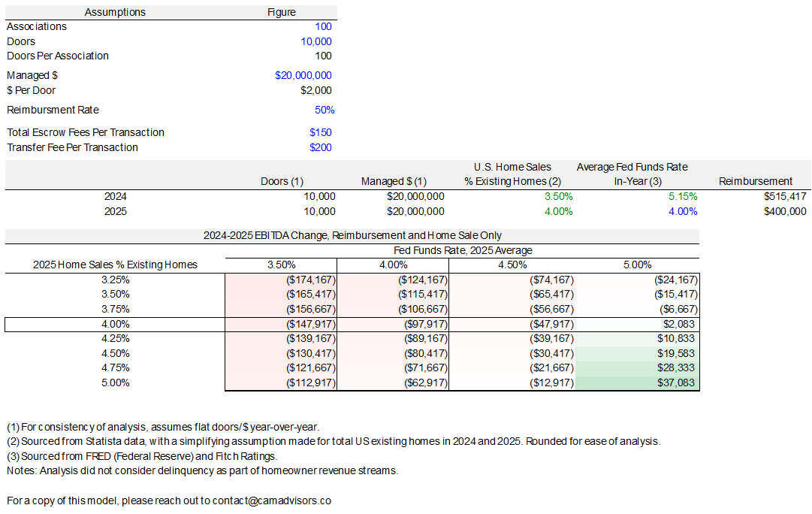The width and height of the screenshot is (812, 514).
Task: Select the 2025 Reimbursement $400,000
Action: 785,211
